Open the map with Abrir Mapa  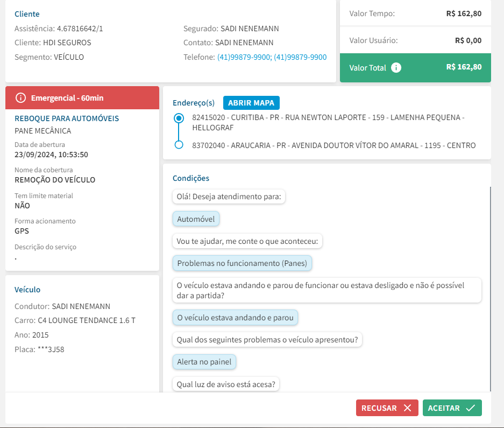pos(251,103)
